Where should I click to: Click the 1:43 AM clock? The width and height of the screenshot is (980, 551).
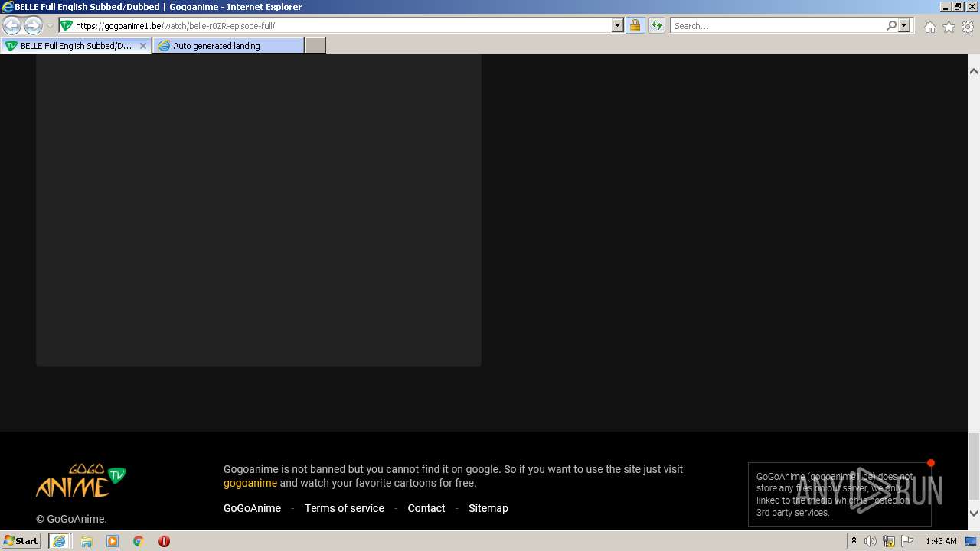pyautogui.click(x=941, y=541)
